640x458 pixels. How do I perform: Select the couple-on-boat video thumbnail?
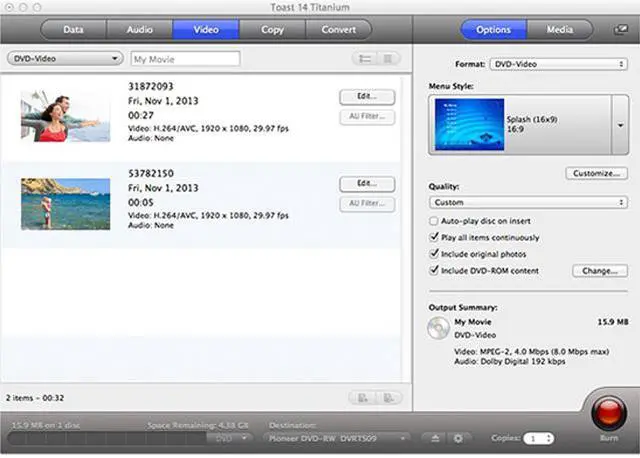tap(65, 116)
